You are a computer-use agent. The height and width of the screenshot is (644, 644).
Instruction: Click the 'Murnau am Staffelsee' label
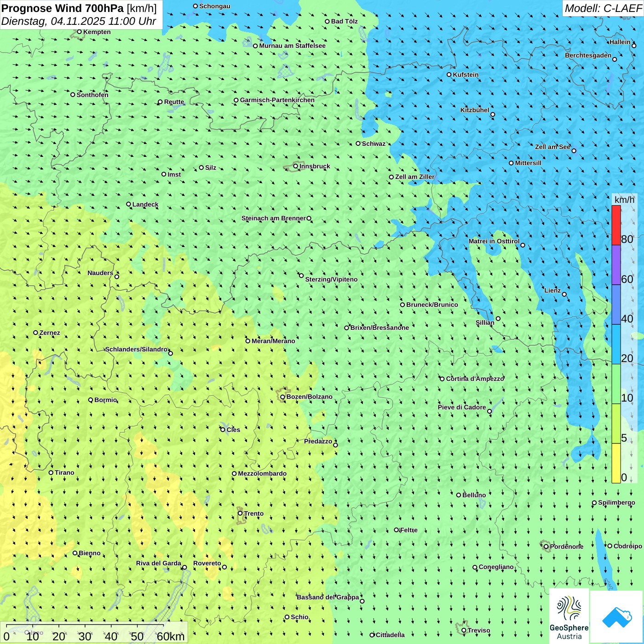tap(292, 46)
